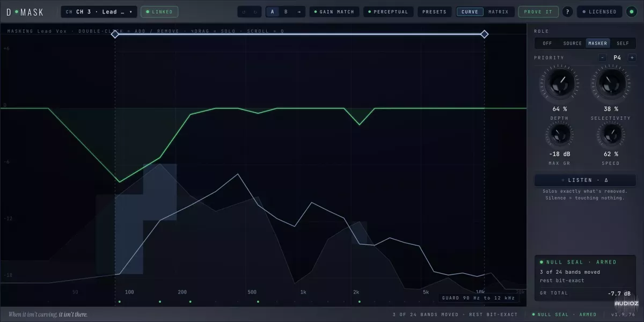This screenshot has height=322, width=644.
Task: Switch to CURVE view
Action: tap(470, 12)
